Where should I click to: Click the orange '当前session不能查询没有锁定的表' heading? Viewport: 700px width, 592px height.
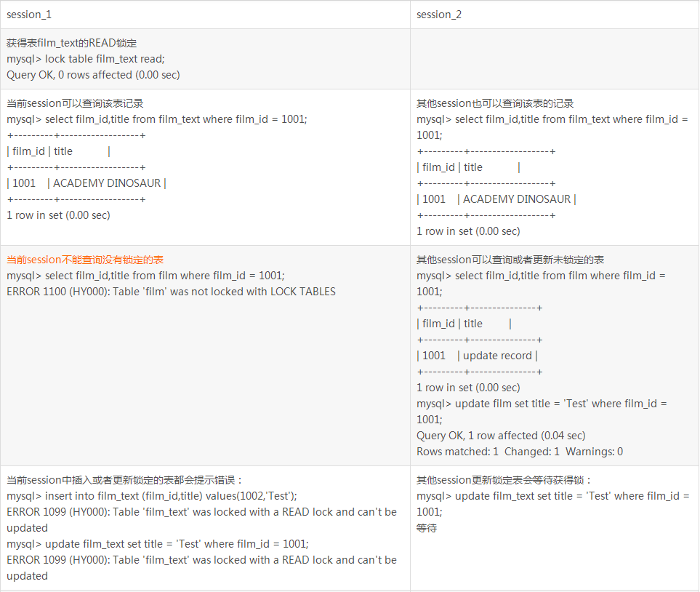85,260
